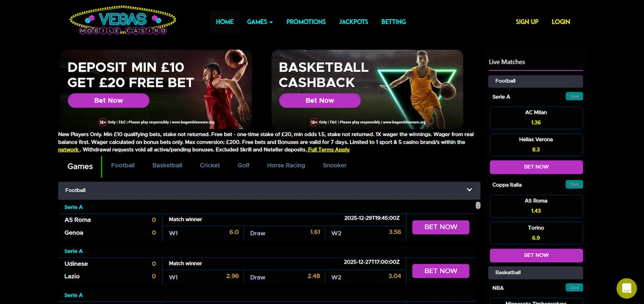
Task: Collapse the Football matches list
Action: (x=469, y=190)
